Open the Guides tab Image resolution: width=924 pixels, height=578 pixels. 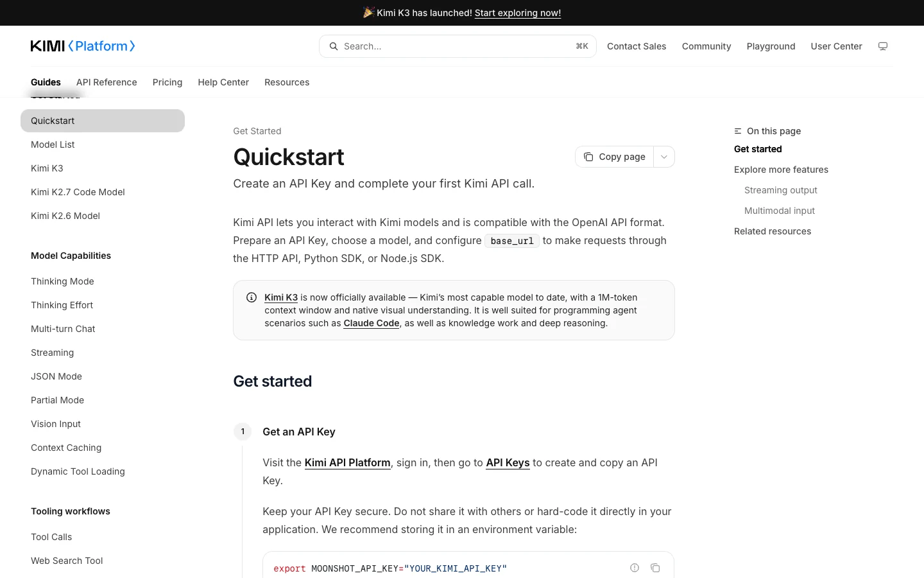point(46,82)
